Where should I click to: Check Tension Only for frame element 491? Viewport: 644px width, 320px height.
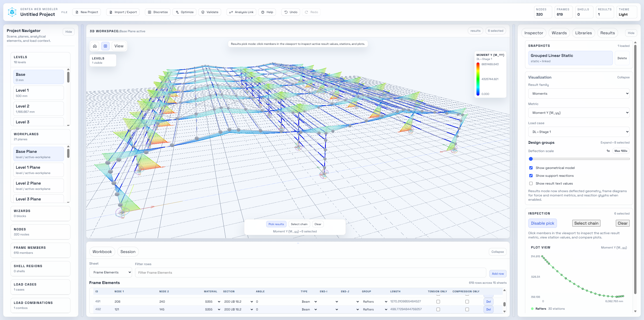[438, 301]
